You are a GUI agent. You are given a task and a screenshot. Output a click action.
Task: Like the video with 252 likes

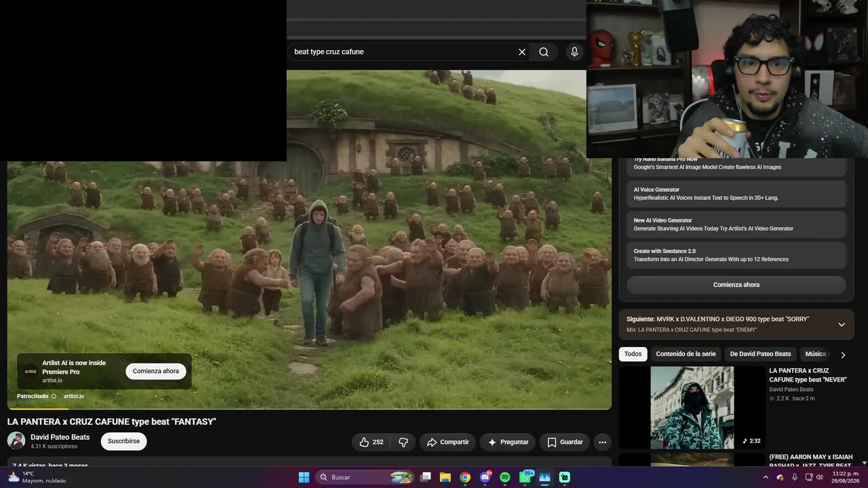tap(371, 442)
